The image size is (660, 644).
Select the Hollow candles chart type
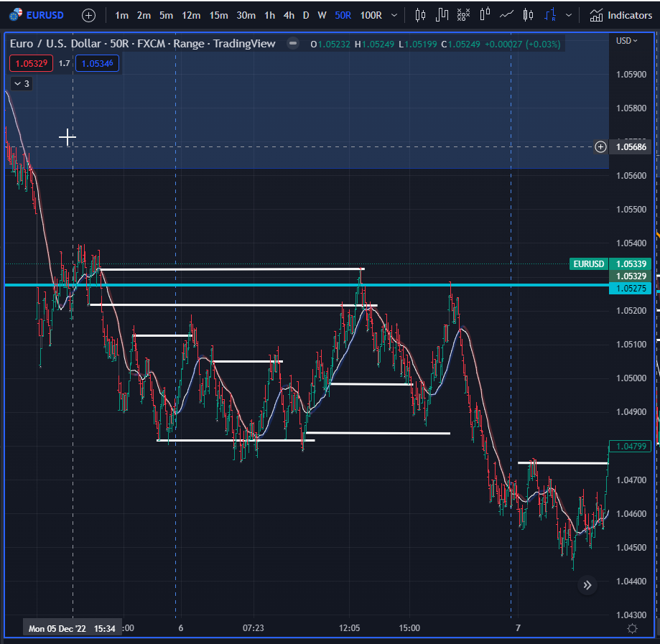(528, 15)
